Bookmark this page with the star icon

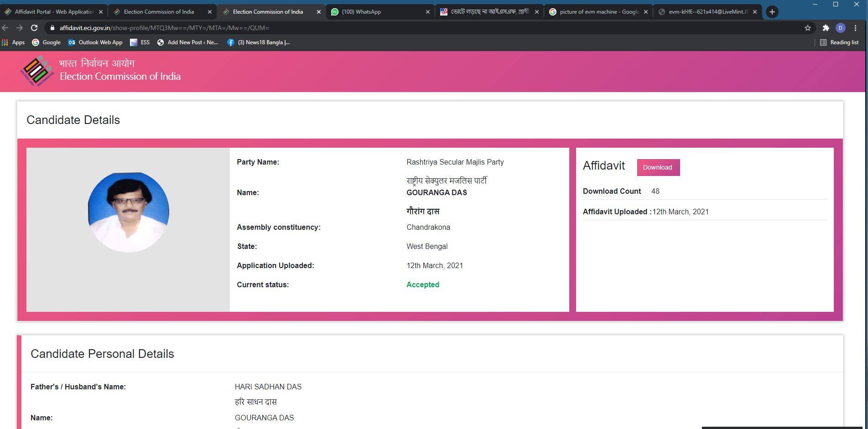pos(807,28)
